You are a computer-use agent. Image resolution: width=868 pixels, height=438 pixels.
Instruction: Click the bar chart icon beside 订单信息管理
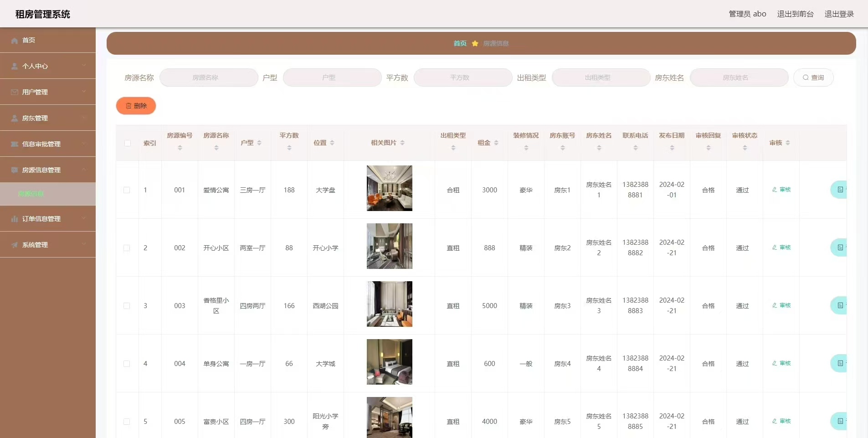(x=15, y=219)
